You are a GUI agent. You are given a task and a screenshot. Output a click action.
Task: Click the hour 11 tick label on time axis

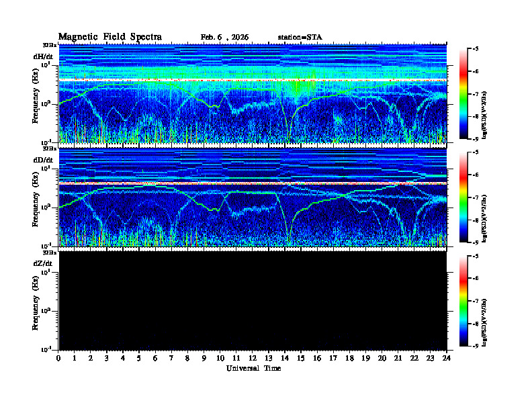tap(236, 358)
